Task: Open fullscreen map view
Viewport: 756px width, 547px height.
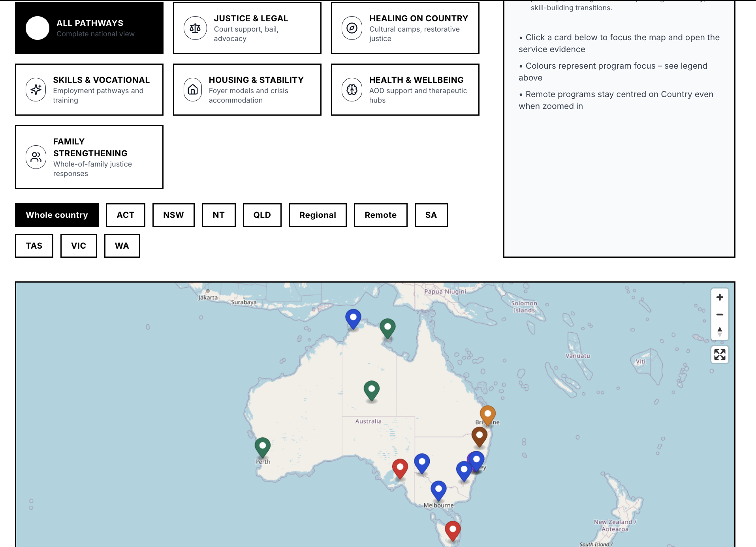Action: pyautogui.click(x=720, y=355)
